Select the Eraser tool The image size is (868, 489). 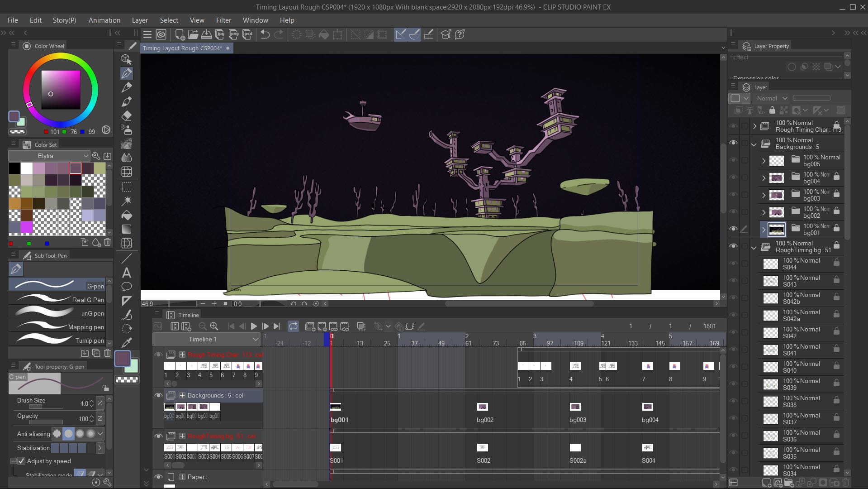[127, 115]
